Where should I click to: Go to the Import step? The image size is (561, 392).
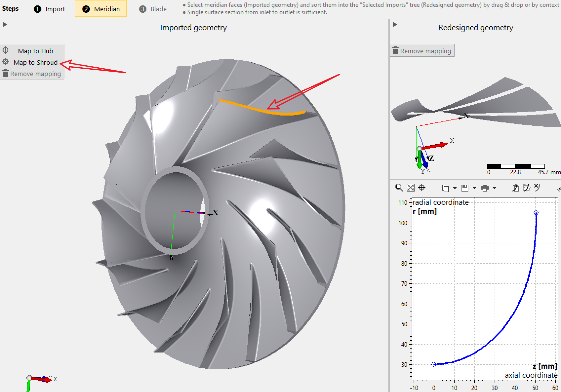tap(50, 9)
